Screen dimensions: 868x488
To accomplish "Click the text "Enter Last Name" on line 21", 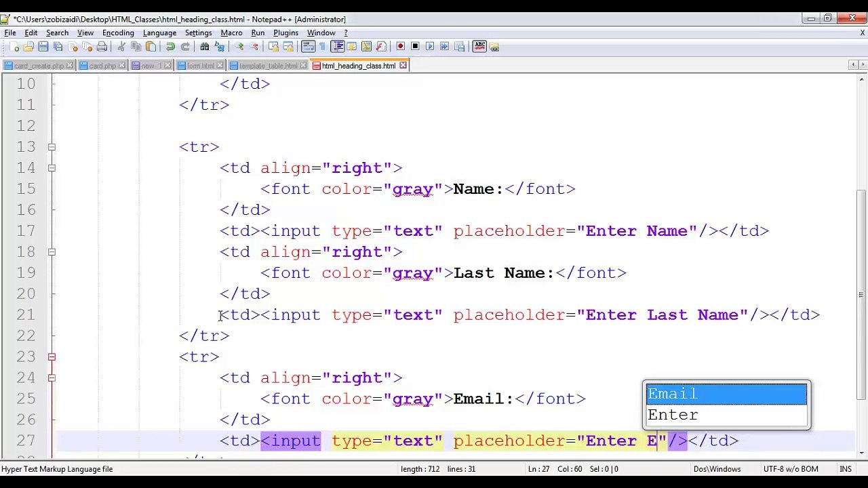I will click(662, 315).
